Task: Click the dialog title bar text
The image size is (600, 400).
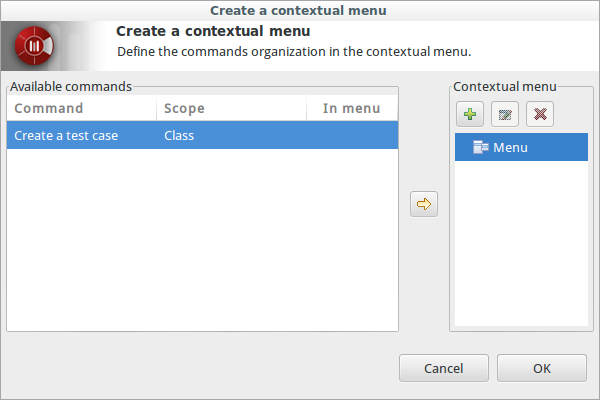Action: pyautogui.click(x=298, y=10)
